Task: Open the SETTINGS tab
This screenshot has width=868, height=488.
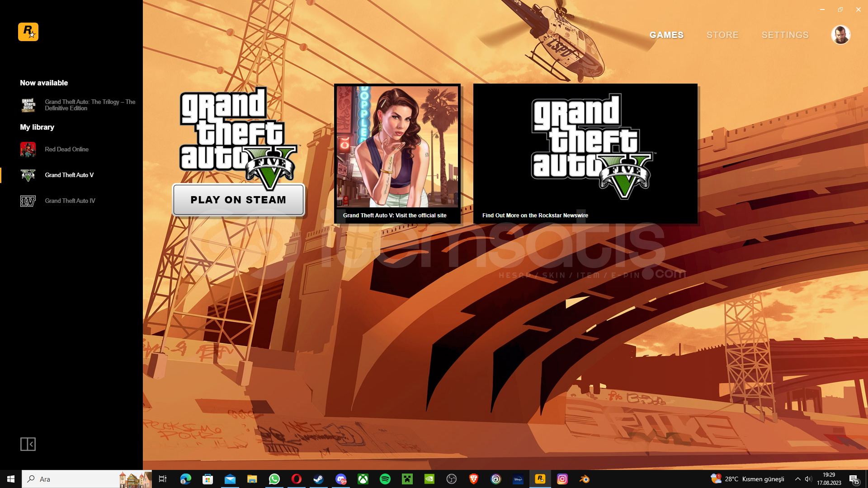Action: [785, 35]
